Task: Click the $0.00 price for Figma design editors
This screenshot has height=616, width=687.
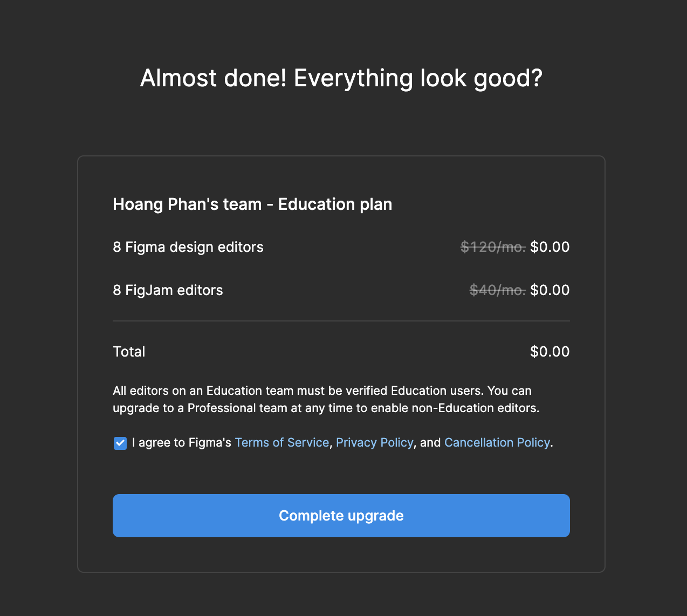Action: 549,247
